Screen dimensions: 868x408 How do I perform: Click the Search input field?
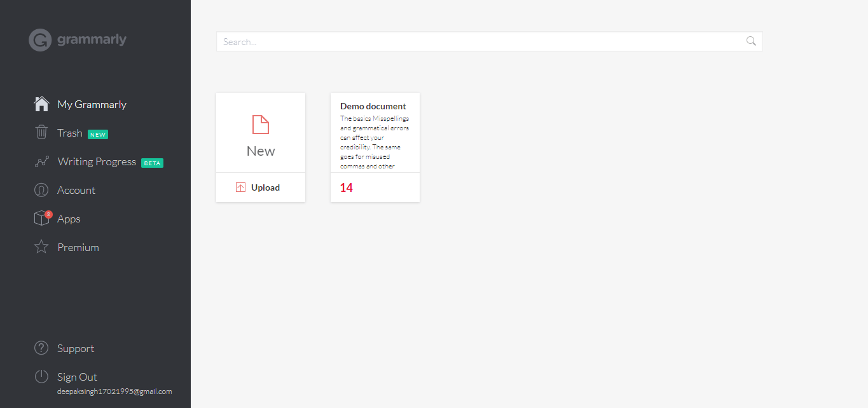click(445, 41)
